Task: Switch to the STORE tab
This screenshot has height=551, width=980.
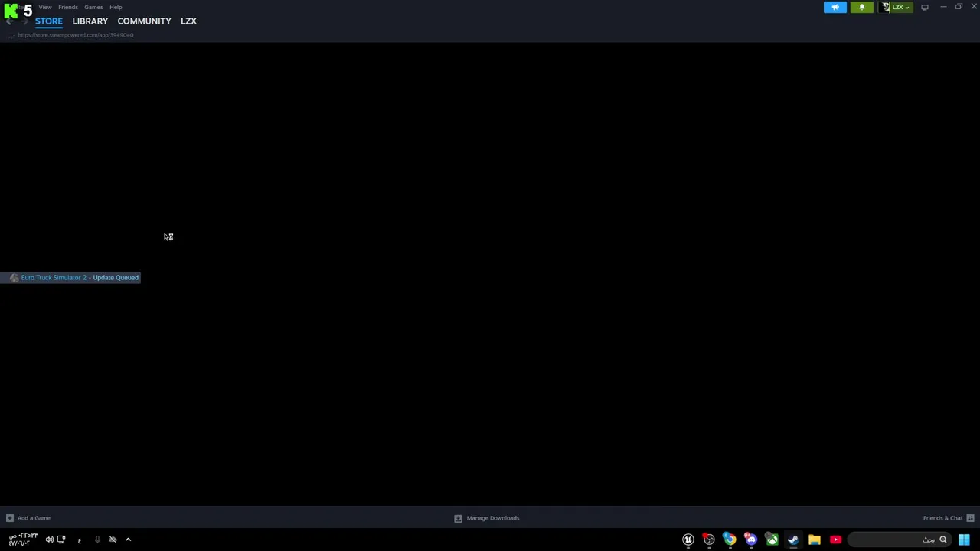Action: [x=49, y=21]
